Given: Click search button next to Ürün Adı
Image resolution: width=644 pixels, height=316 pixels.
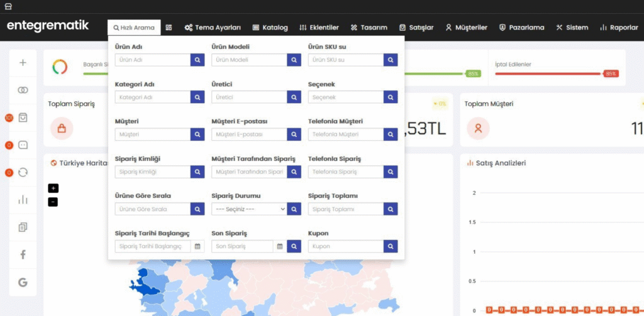Looking at the screenshot, I should coord(197,60).
